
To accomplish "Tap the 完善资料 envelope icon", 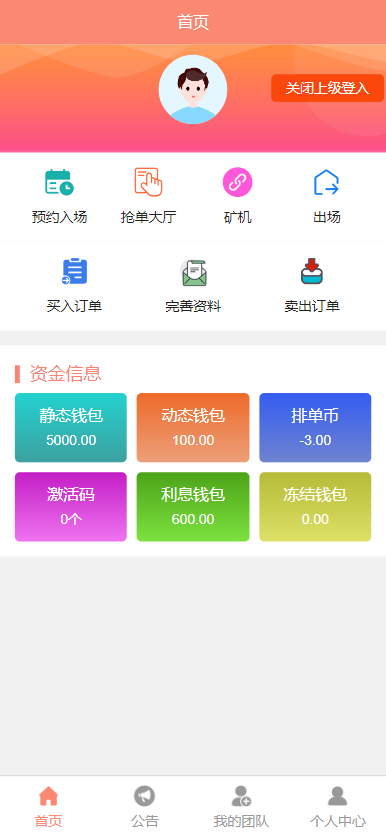I will 193,272.
